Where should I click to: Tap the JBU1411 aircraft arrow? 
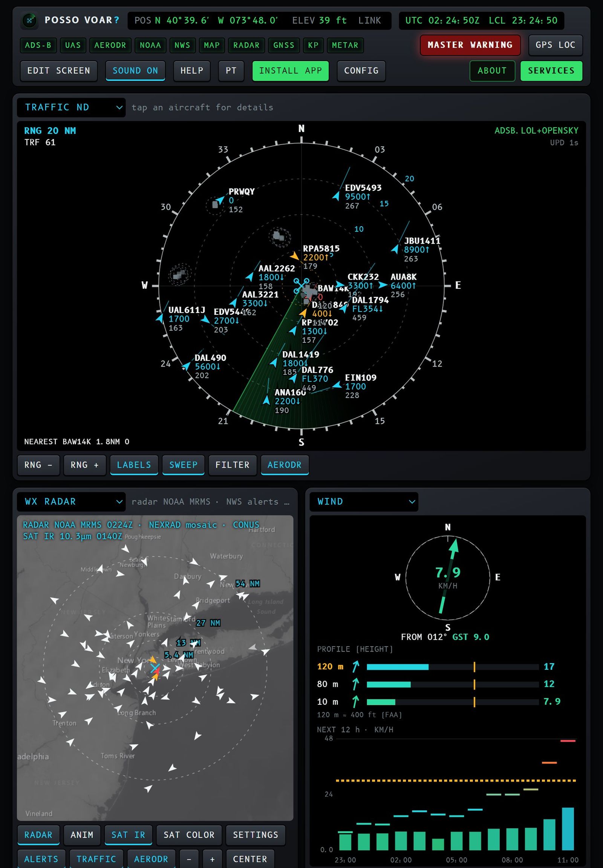click(x=395, y=249)
